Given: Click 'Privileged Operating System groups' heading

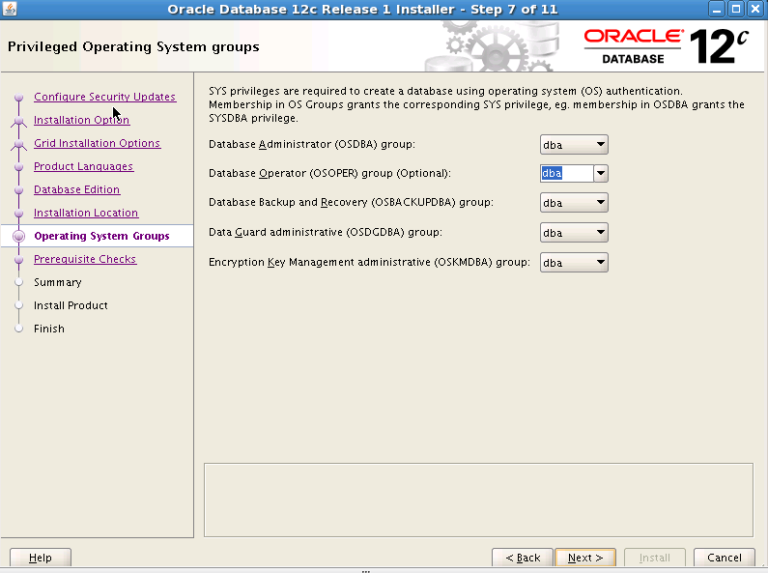Looking at the screenshot, I should [x=133, y=47].
